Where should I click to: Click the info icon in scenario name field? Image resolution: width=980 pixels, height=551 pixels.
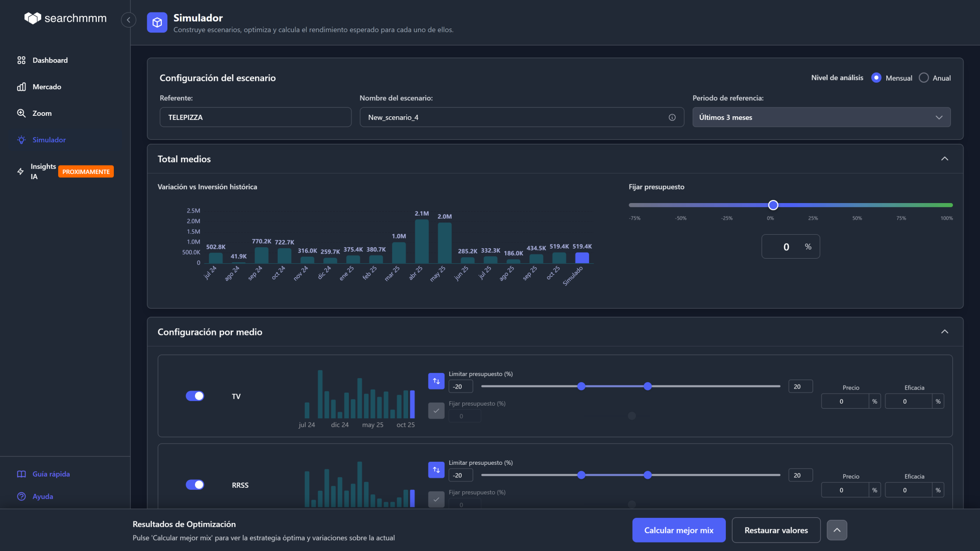[672, 117]
